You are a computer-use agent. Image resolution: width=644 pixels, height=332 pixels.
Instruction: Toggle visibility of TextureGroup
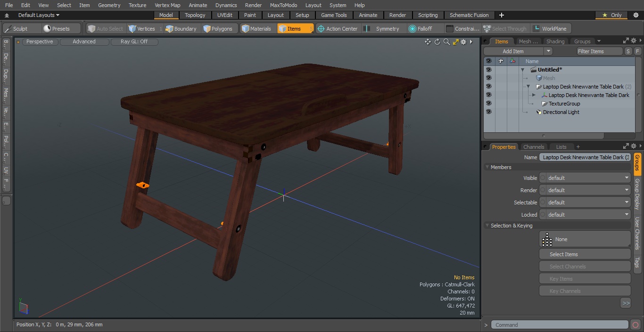pyautogui.click(x=488, y=104)
